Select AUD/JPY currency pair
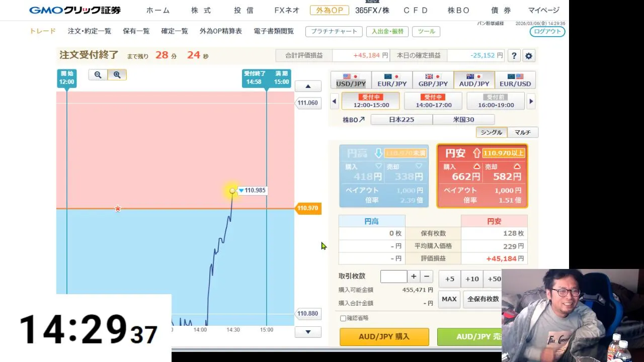 coord(474,80)
